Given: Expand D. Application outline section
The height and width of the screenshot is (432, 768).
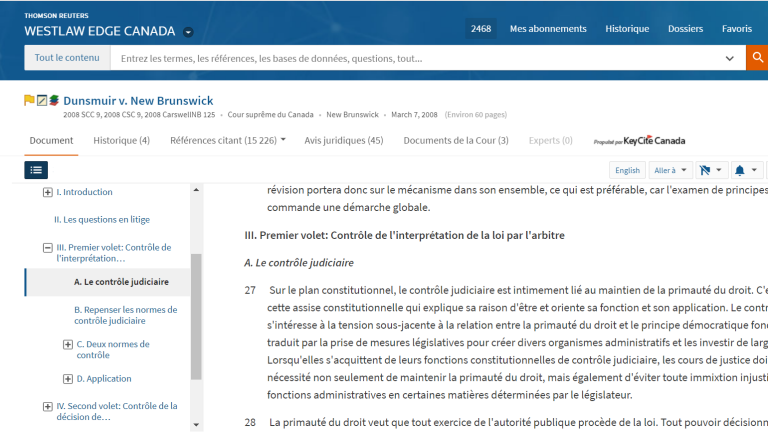Looking at the screenshot, I should click(68, 379).
